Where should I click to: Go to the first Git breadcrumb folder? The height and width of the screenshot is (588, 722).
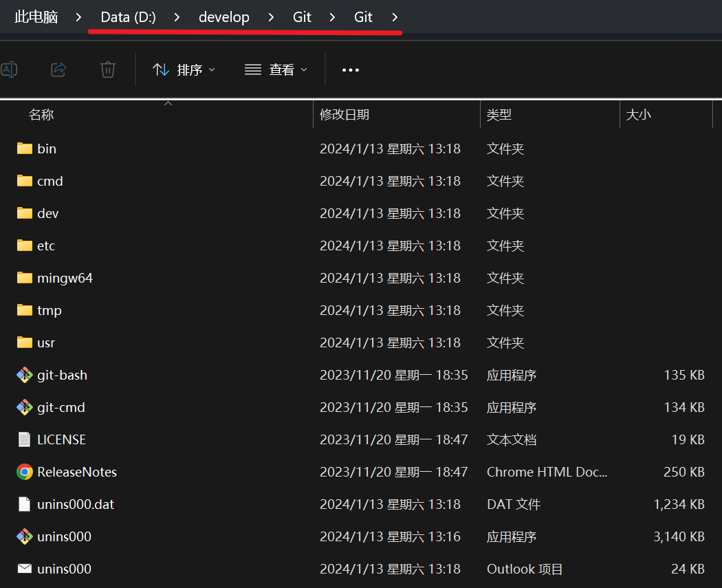[x=302, y=17]
